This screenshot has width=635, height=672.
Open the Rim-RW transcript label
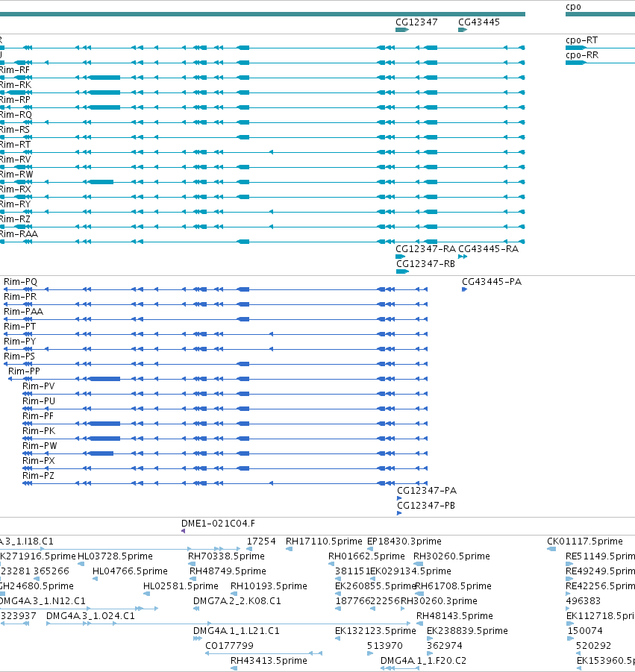tap(16, 175)
